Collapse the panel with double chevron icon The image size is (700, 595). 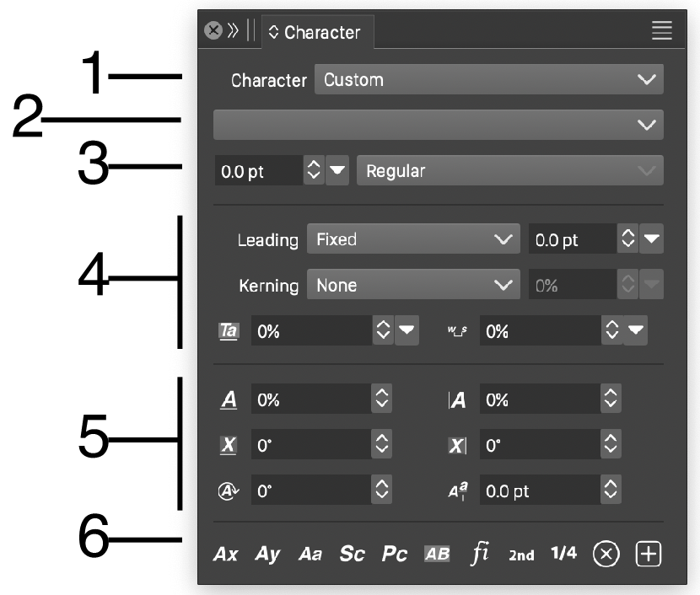234,31
